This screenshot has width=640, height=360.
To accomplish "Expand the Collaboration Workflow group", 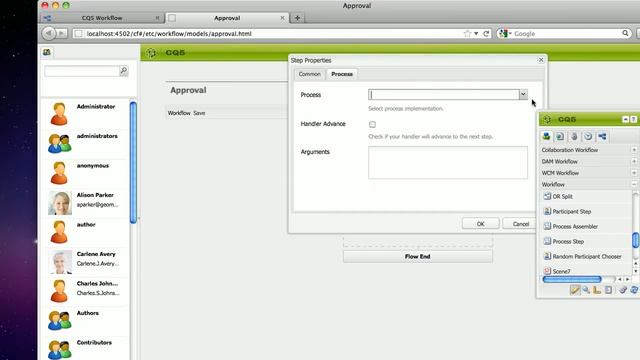I will point(634,150).
